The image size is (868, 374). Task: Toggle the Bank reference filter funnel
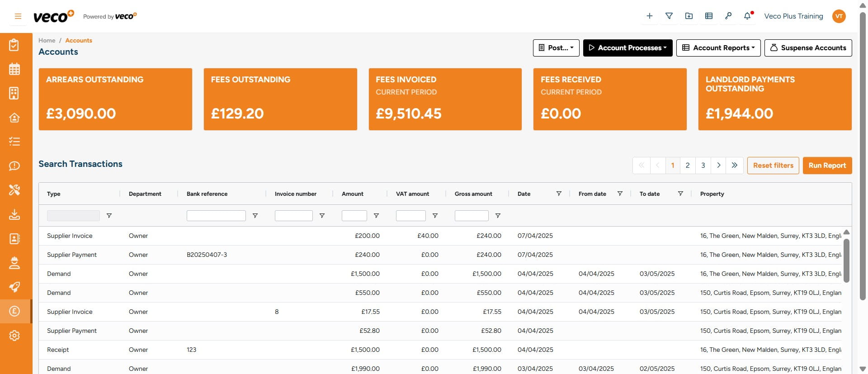pyautogui.click(x=255, y=216)
